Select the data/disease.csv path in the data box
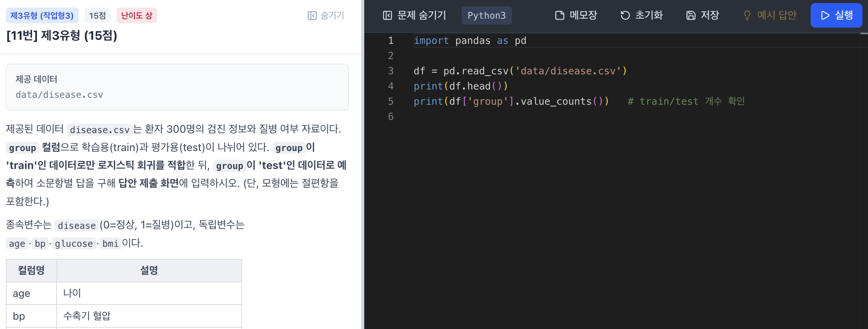The image size is (868, 329). coord(59,95)
